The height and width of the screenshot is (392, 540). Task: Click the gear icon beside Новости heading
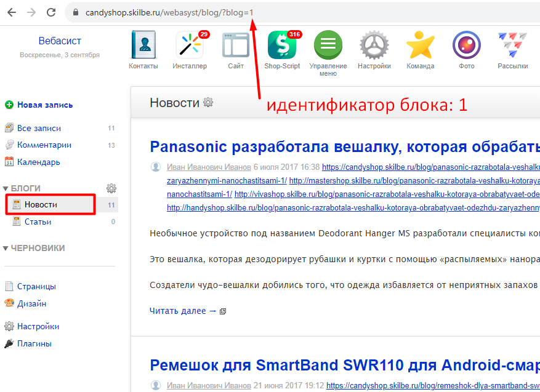coord(208,103)
